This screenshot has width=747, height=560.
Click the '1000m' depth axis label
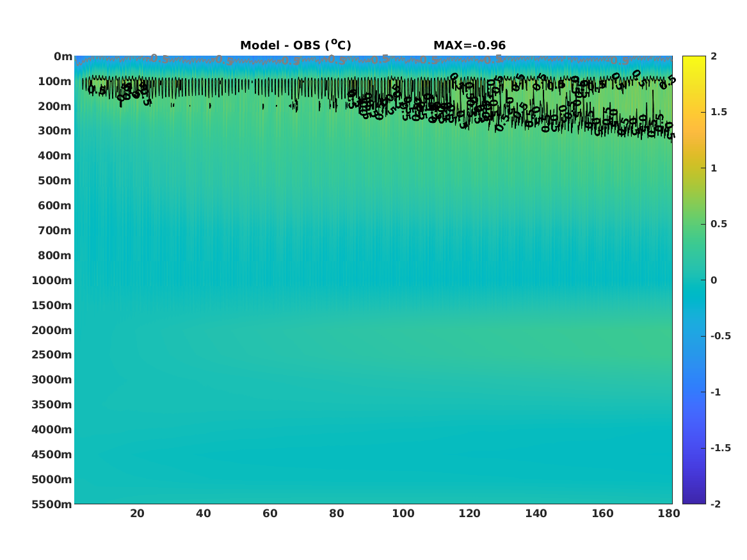(x=52, y=280)
